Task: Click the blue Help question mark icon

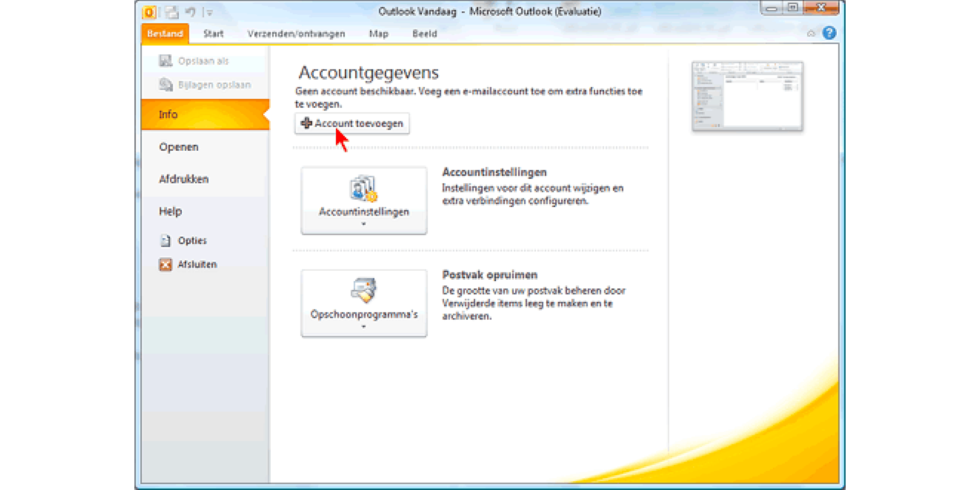Action: point(829,33)
